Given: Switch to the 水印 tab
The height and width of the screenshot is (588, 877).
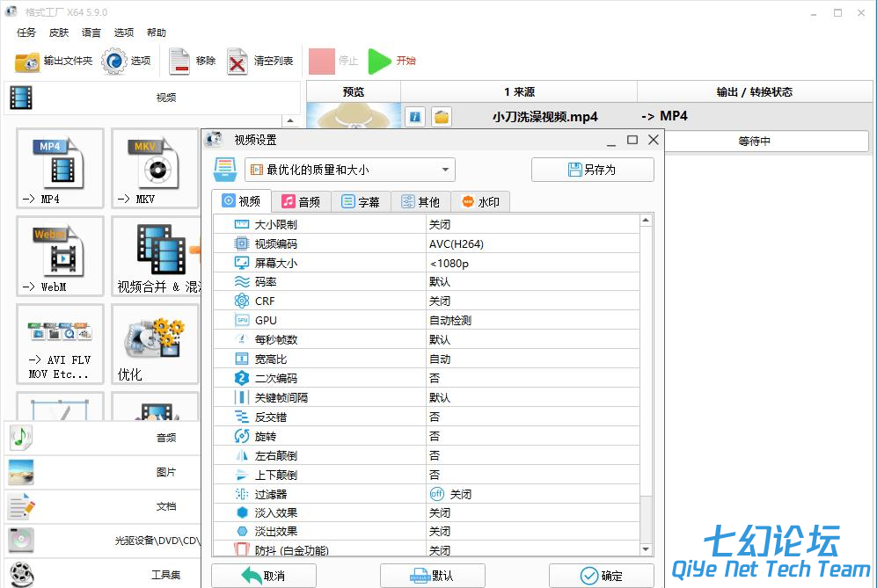Looking at the screenshot, I should (480, 201).
